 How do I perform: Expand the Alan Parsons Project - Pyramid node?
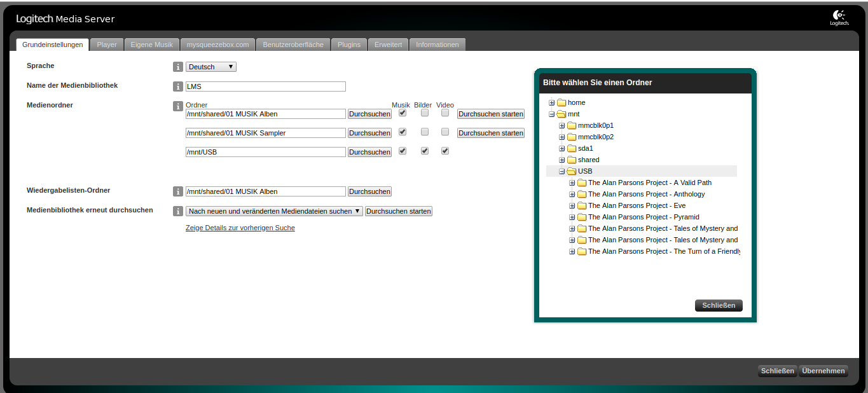pos(572,217)
